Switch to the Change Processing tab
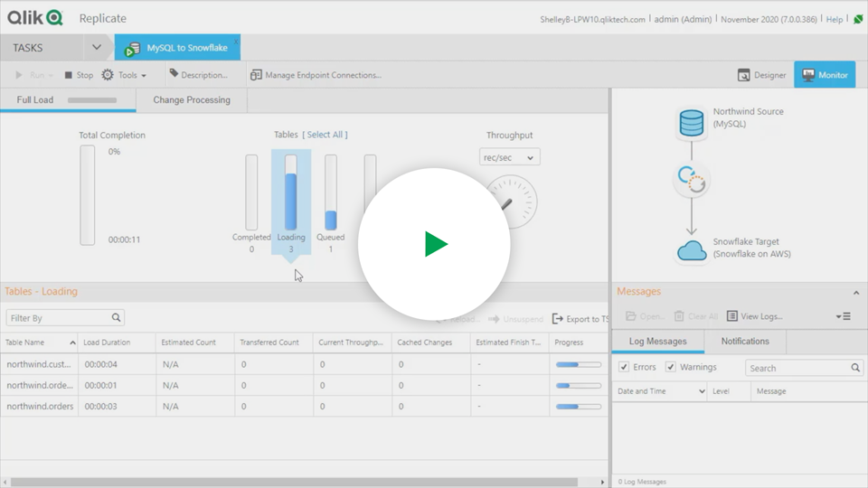The width and height of the screenshot is (868, 488). point(192,100)
